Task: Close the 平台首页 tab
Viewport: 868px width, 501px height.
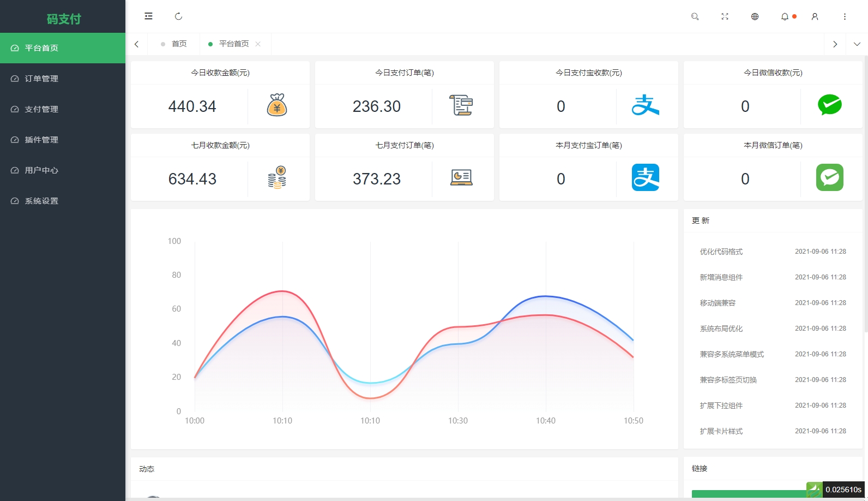Action: [x=258, y=44]
